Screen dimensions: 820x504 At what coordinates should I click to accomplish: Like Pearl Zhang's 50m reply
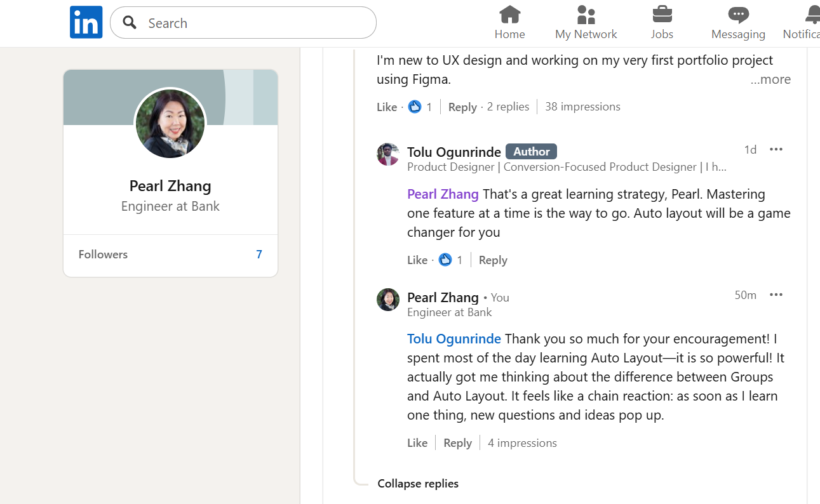417,443
